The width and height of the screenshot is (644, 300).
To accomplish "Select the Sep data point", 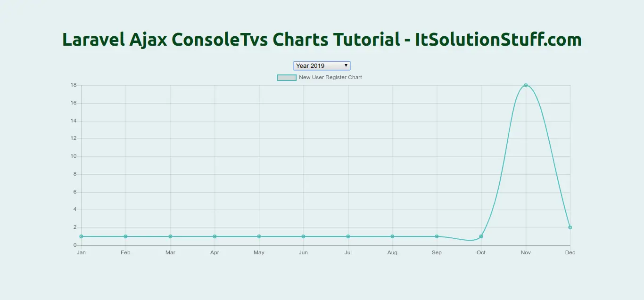I will [437, 236].
